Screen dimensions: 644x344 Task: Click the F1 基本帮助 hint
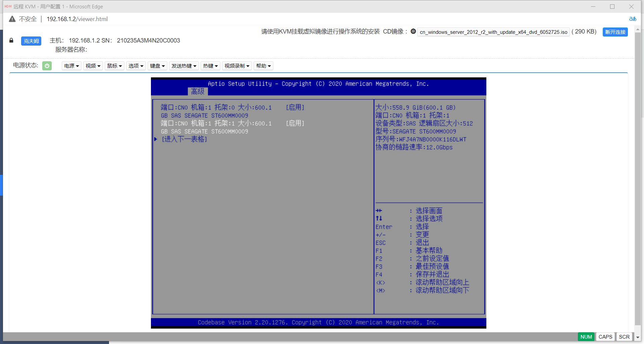409,250
